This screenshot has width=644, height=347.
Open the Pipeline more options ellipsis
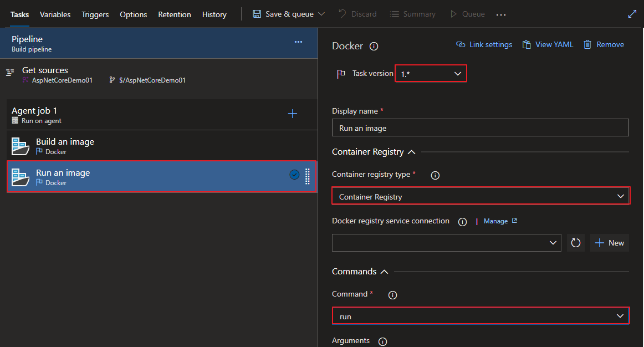[298, 42]
